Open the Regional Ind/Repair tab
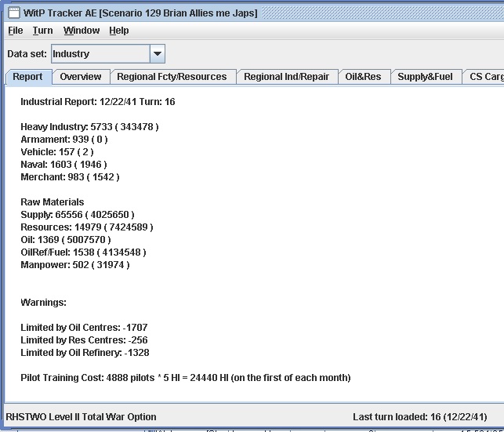The height and width of the screenshot is (432, 504). click(286, 77)
